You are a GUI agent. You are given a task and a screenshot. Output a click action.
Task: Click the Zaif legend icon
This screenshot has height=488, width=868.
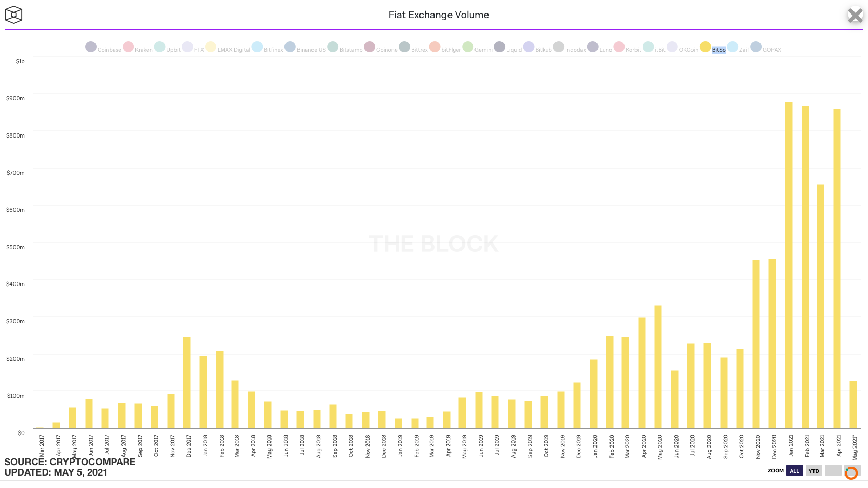point(733,47)
